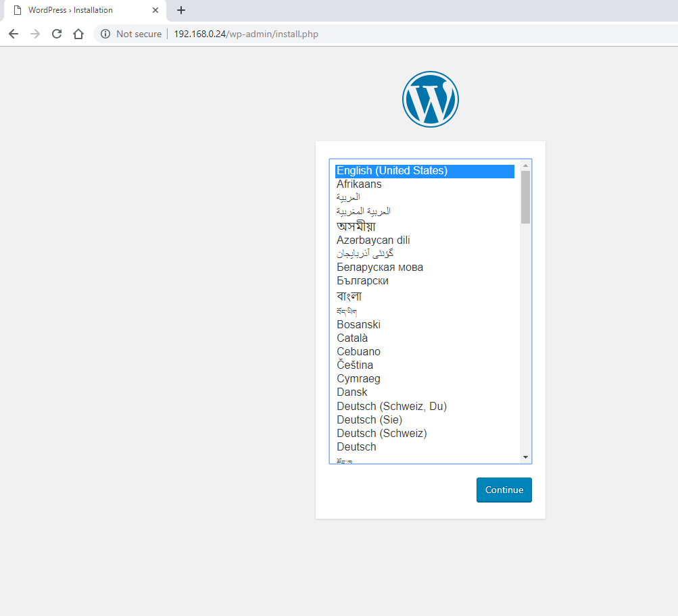Go to the browser home icon
Image resolution: width=678 pixels, height=616 pixels.
click(78, 34)
